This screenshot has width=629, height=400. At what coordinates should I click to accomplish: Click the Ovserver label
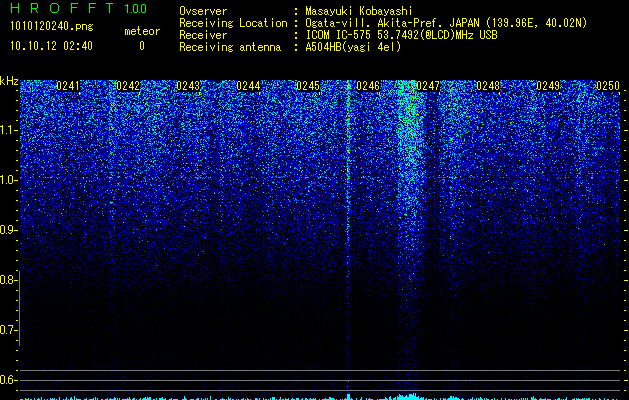click(203, 11)
